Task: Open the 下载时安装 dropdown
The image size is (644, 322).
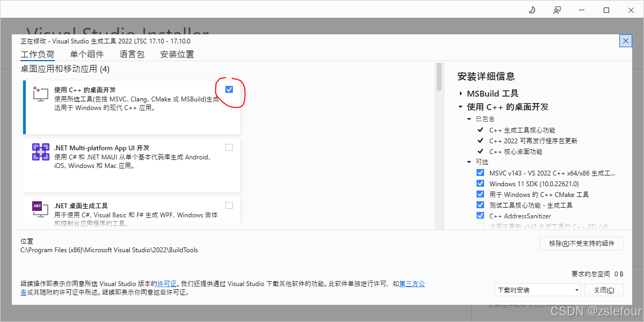Action: [538, 290]
